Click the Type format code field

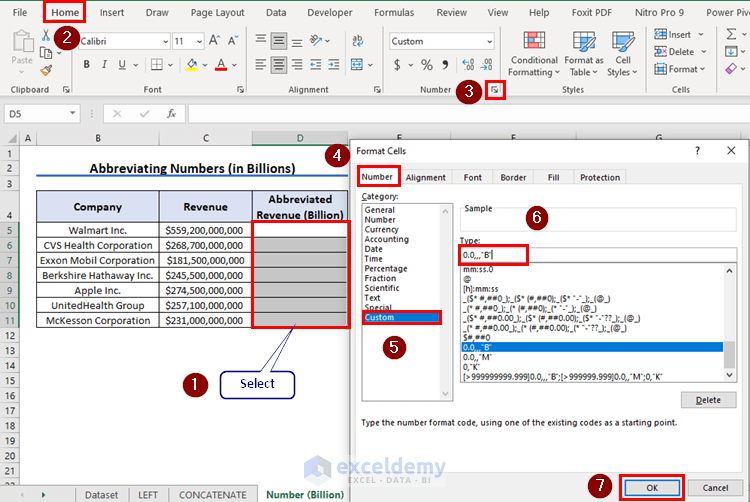pyautogui.click(x=598, y=255)
